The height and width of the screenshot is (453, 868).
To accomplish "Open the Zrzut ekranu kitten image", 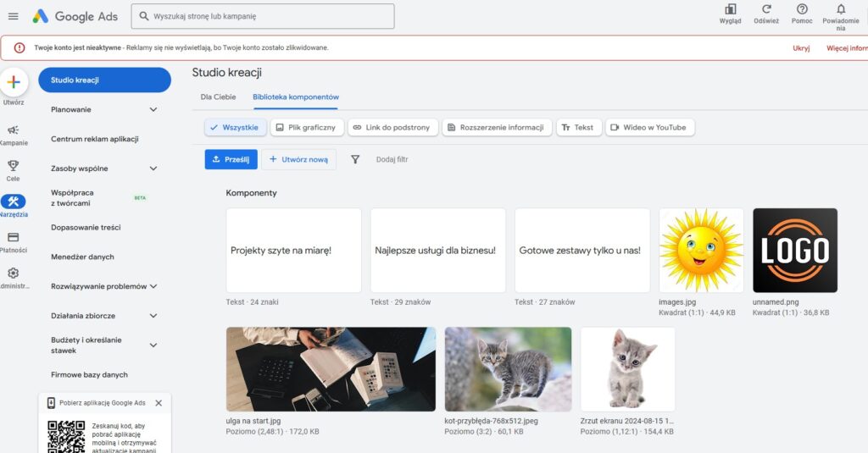I will coord(628,369).
